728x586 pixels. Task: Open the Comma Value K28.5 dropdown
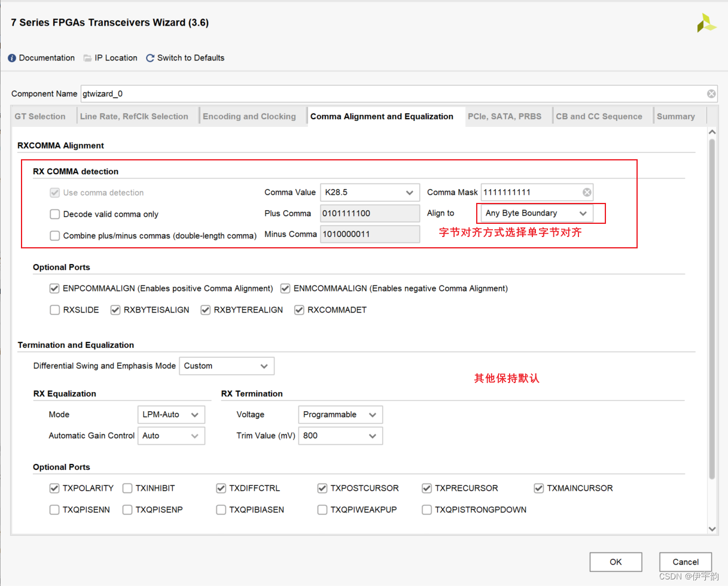370,193
